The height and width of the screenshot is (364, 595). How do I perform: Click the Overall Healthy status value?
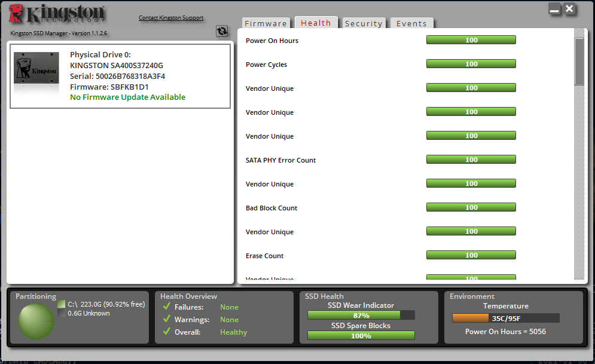(233, 332)
